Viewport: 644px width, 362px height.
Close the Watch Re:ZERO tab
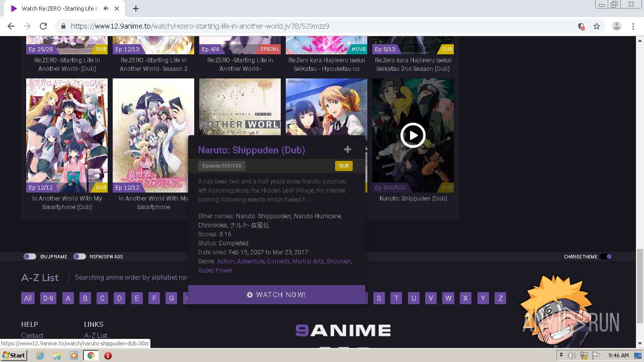[118, 9]
